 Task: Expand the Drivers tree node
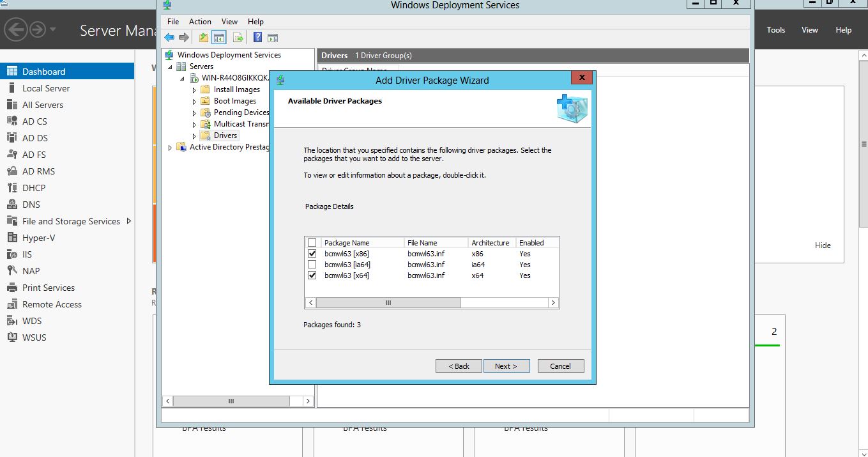pyautogui.click(x=195, y=136)
